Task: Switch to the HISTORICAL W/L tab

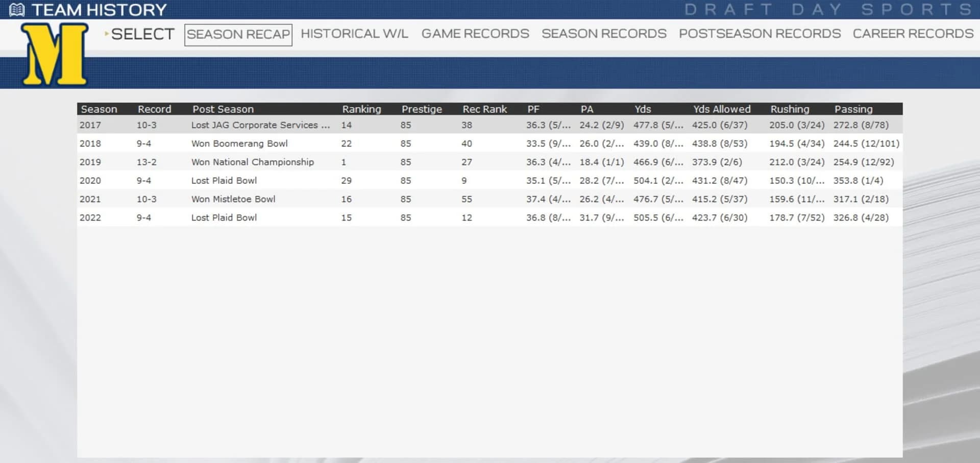Action: point(354,34)
